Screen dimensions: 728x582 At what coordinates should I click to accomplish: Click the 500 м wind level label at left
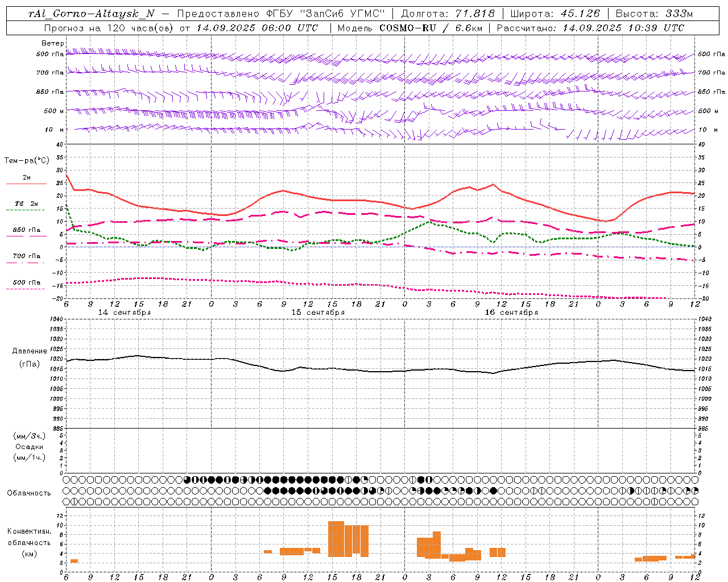click(x=54, y=111)
